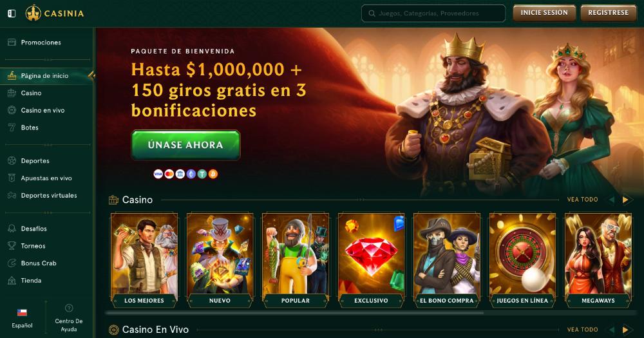The height and width of the screenshot is (338, 644).
Task: Click VEA TODO next to Casino En Vivo
Action: [582, 330]
